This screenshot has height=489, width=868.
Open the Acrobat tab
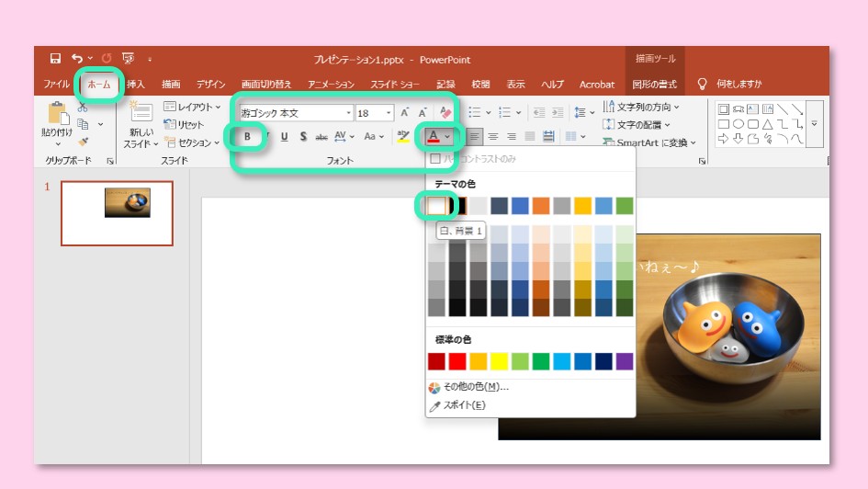pos(597,85)
